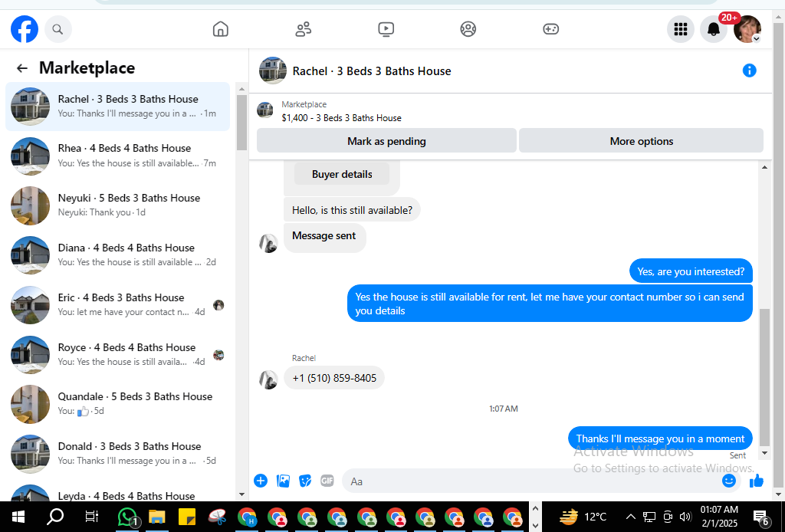Select Eric 4 Beds 3 Baths House chat
Viewport: 785px width, 532px height.
coord(117,305)
